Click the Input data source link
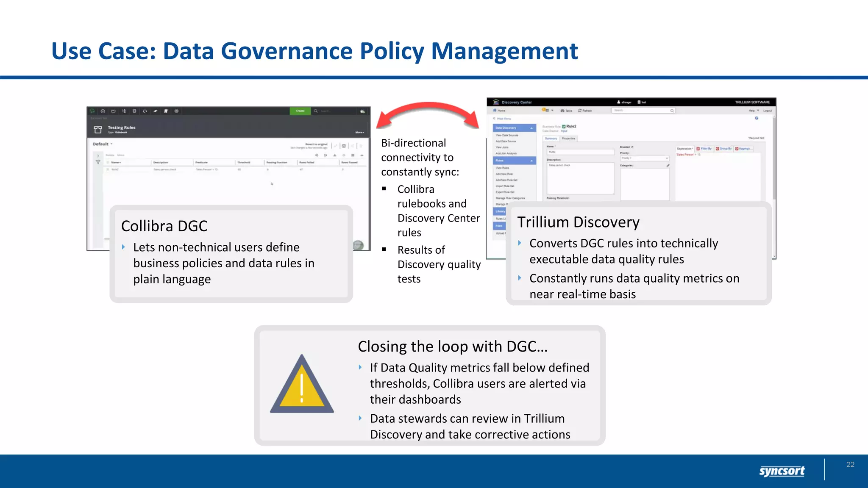This screenshot has height=488, width=868. [564, 131]
